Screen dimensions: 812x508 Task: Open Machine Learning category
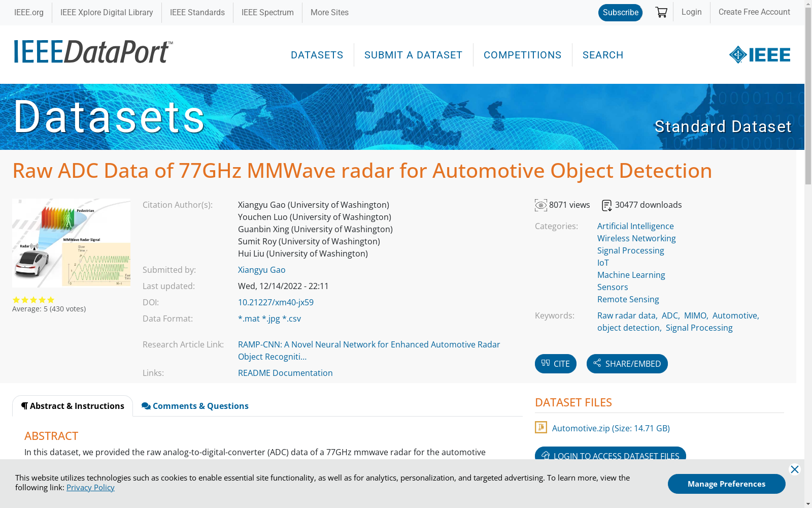(x=631, y=275)
